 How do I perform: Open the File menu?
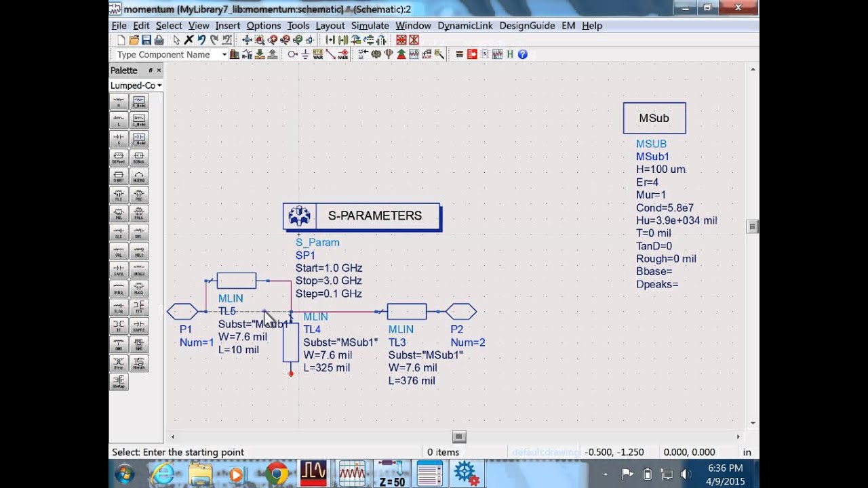(119, 26)
